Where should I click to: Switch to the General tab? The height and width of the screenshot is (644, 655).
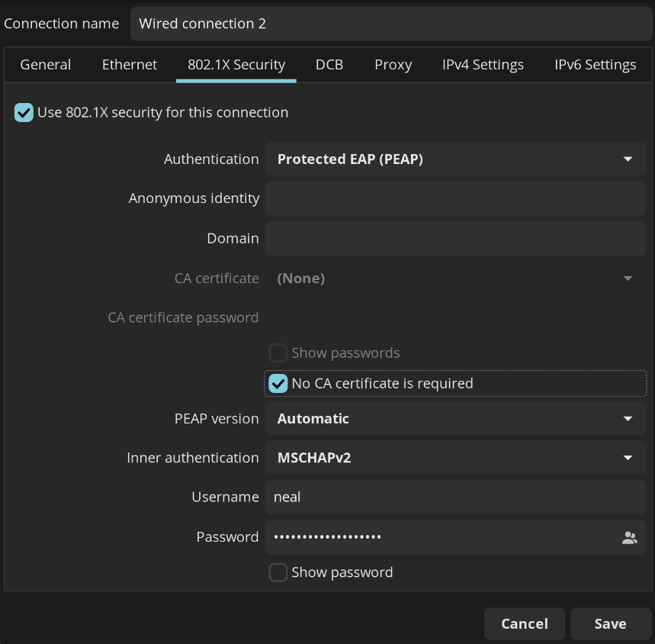click(x=46, y=65)
